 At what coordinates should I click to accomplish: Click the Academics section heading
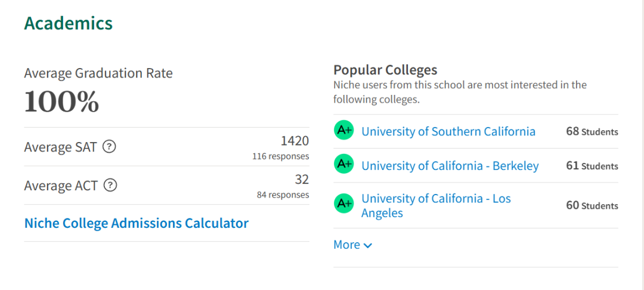coord(68,23)
